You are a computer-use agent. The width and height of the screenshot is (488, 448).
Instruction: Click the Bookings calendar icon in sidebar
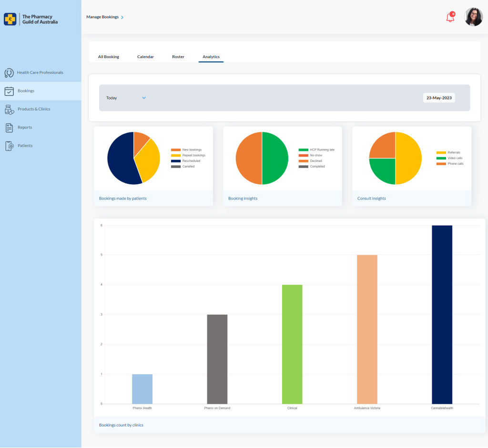pos(9,91)
